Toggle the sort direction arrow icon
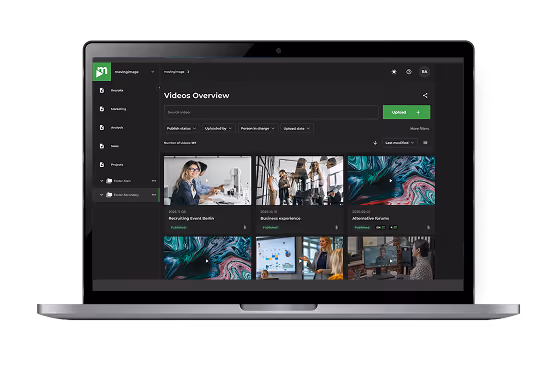The width and height of the screenshot is (558, 370). [375, 143]
